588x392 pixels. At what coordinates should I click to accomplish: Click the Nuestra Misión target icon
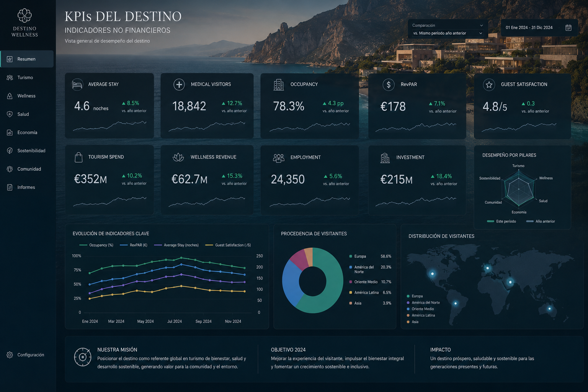click(x=83, y=357)
